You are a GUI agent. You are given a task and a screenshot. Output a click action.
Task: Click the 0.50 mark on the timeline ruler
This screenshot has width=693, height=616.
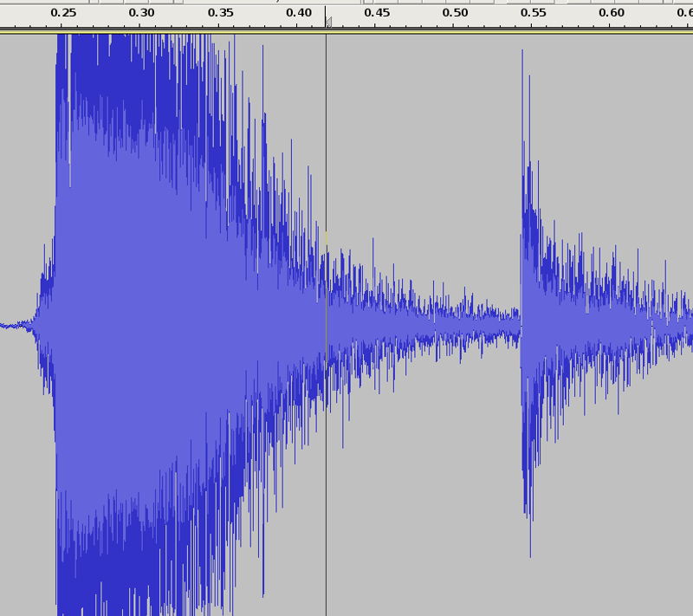coord(456,14)
